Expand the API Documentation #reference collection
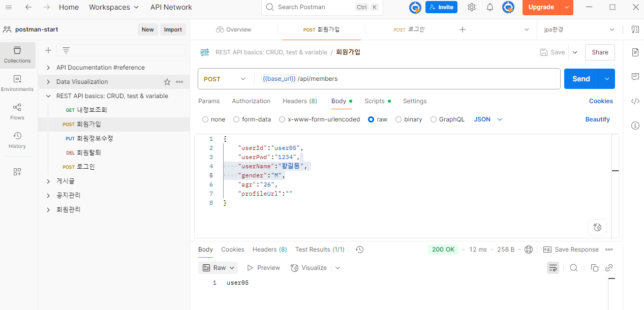Screen dimensions: 644x310 click(48, 68)
